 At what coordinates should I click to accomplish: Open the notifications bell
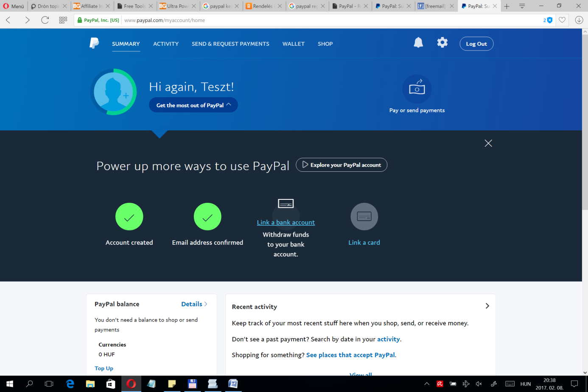coord(418,42)
